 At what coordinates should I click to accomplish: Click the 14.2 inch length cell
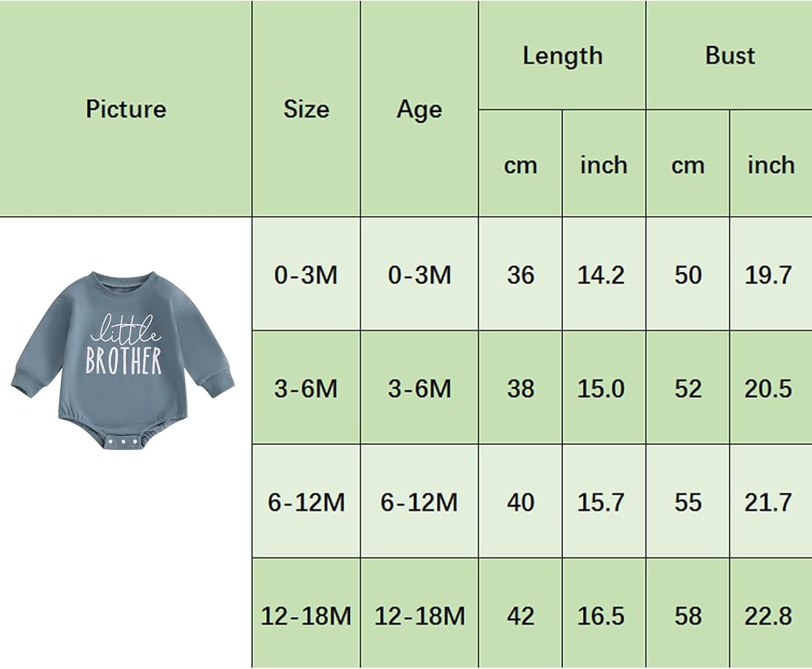point(604,274)
